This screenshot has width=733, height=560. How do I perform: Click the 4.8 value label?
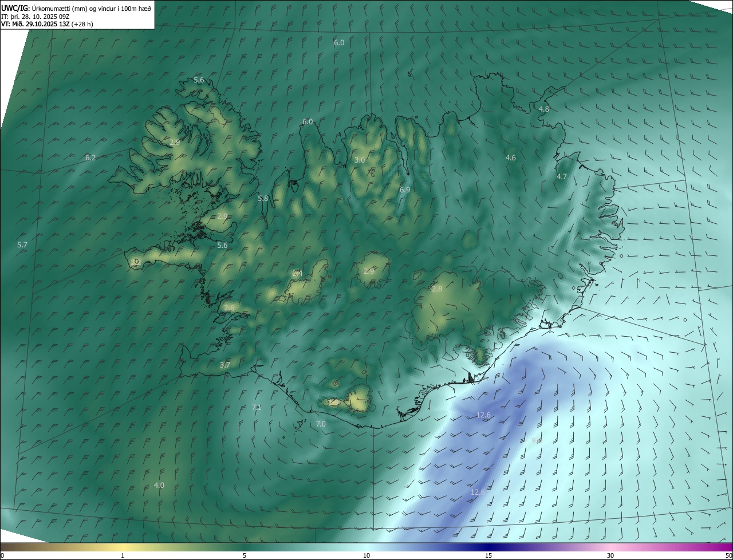(544, 109)
